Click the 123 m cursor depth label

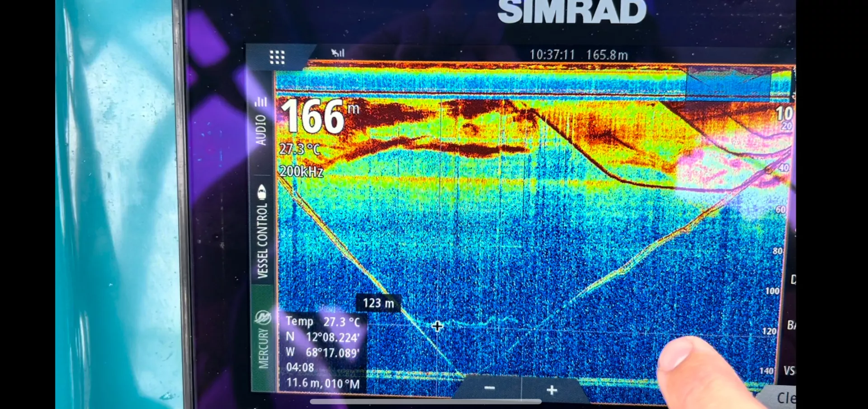pyautogui.click(x=378, y=303)
